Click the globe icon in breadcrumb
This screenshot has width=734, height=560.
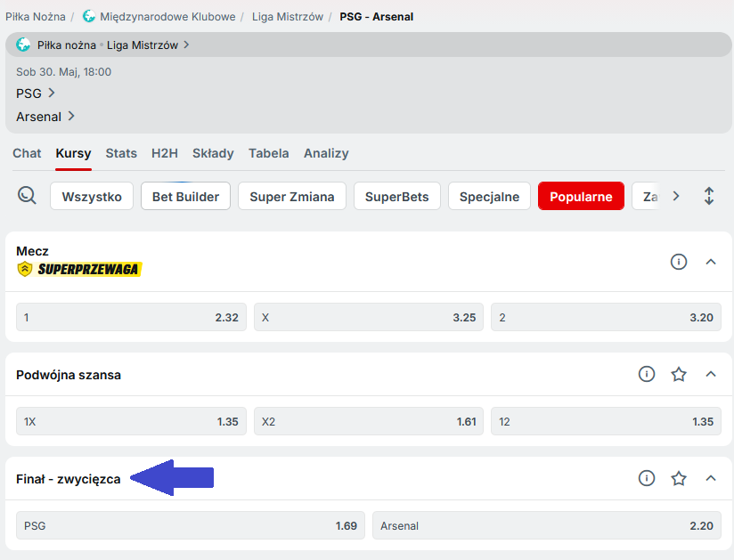coord(88,16)
